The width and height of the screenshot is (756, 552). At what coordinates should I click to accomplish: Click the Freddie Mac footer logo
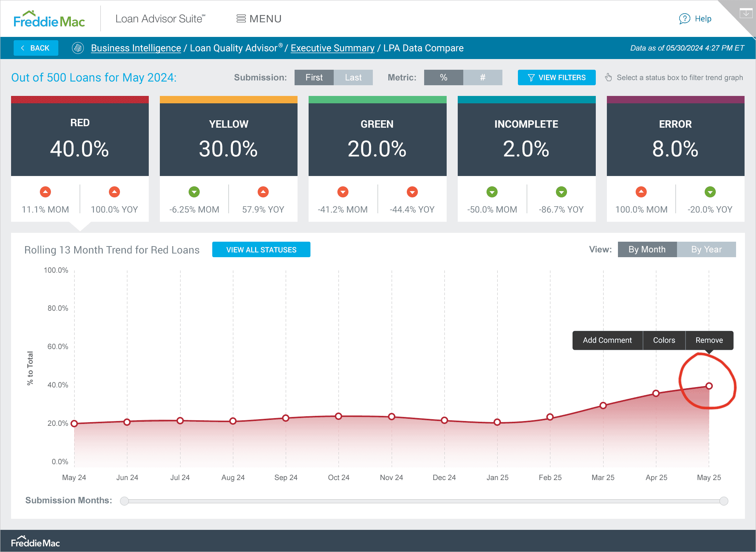[x=35, y=542]
